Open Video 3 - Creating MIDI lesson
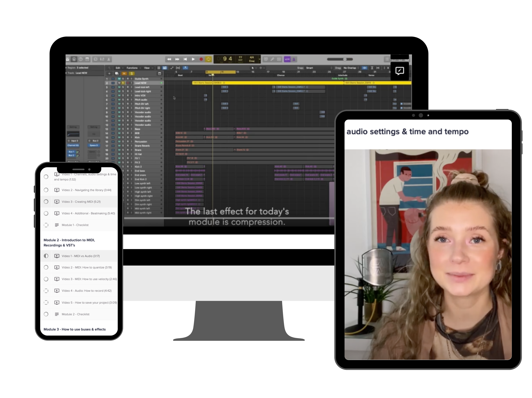Image resolution: width=532 pixels, height=398 pixels. pyautogui.click(x=79, y=202)
